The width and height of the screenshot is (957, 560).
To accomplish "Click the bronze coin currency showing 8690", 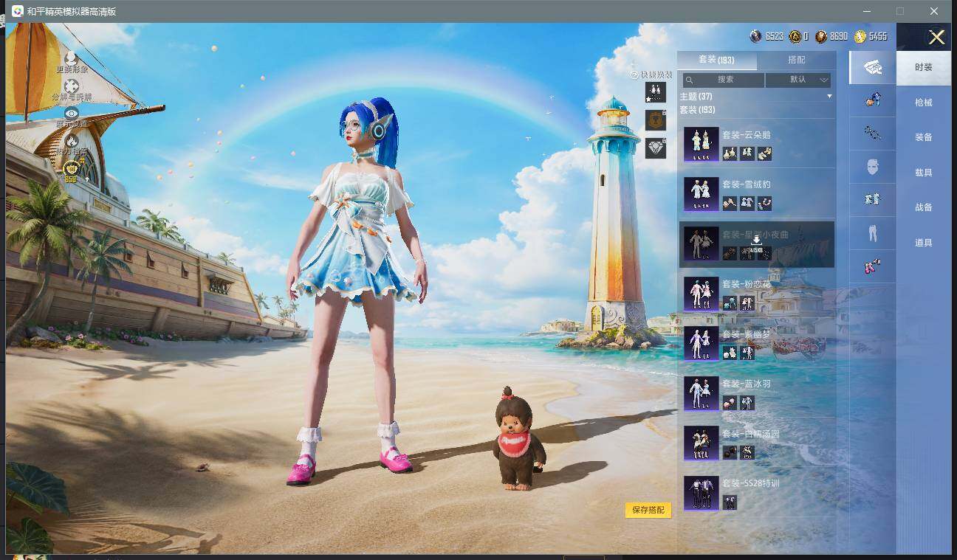I will 821,36.
